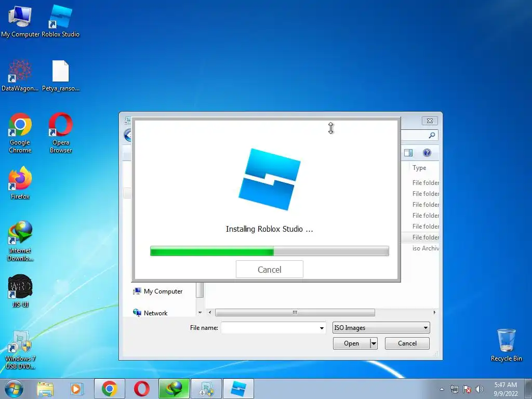Select the iso Archive type entry
Screen dimensions: 532x399
[425, 248]
